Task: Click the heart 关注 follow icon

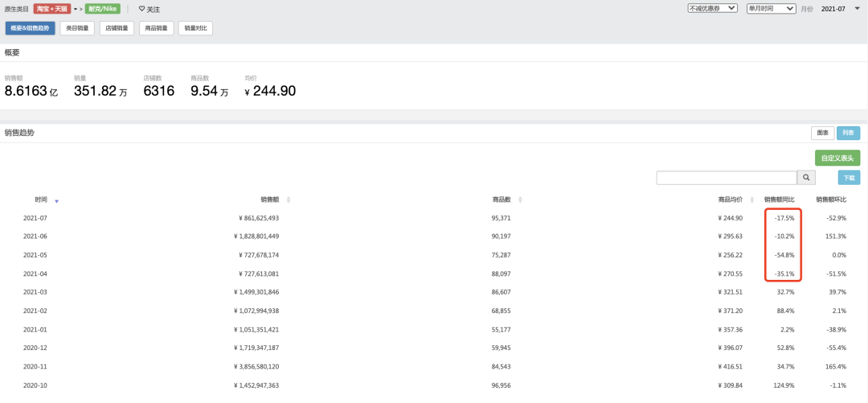Action: pyautogui.click(x=141, y=9)
